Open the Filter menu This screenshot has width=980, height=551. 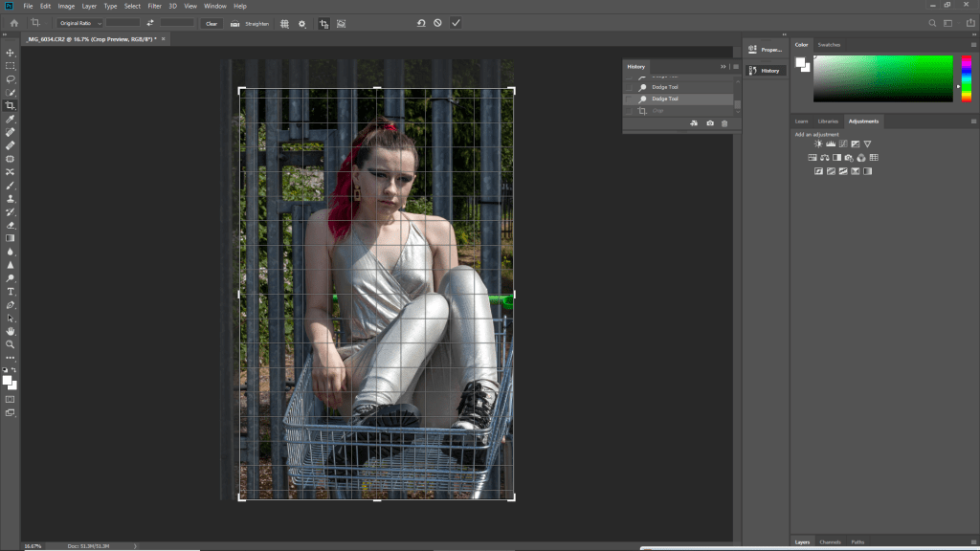point(154,6)
